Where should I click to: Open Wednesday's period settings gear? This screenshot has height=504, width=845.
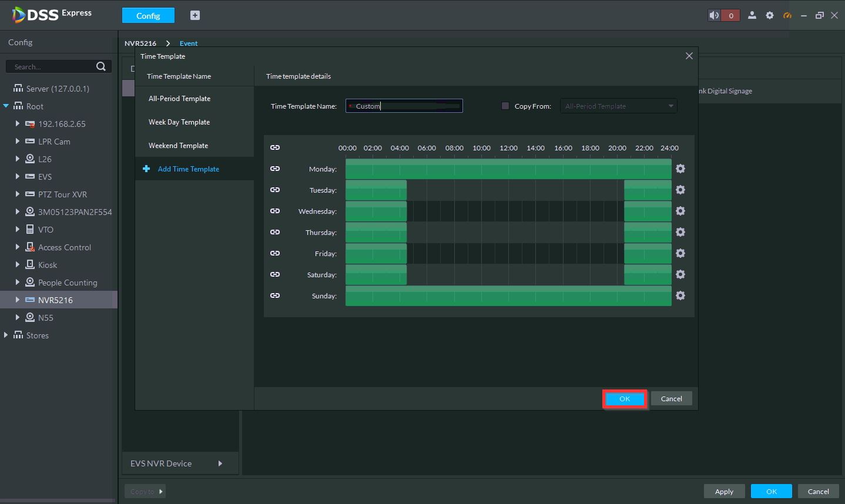point(680,211)
